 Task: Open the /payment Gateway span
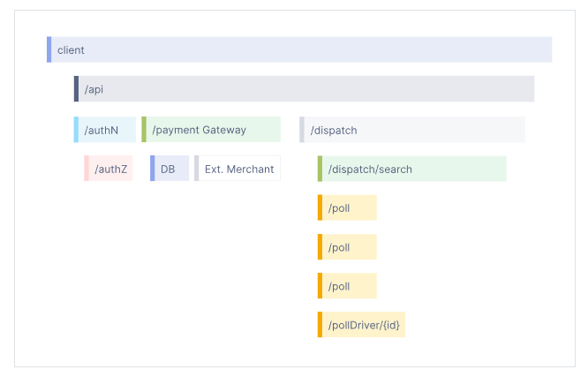tap(212, 130)
